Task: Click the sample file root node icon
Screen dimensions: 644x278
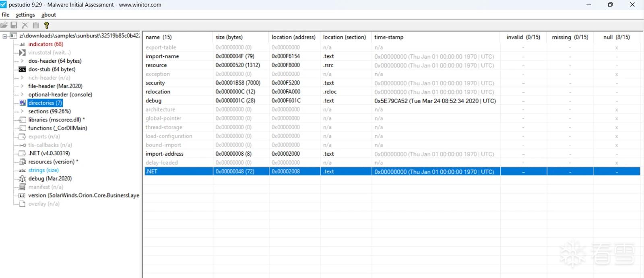Action: [13, 36]
